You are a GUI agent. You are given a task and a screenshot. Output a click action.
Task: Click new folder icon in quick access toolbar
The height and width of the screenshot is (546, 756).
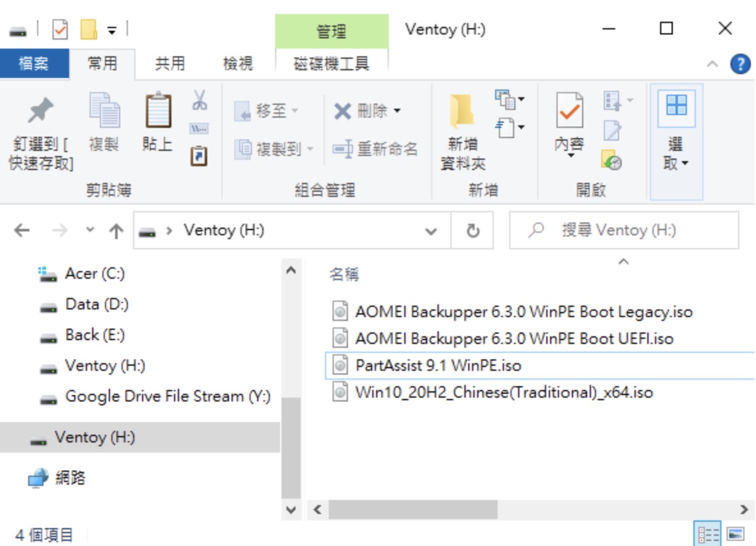tap(88, 29)
